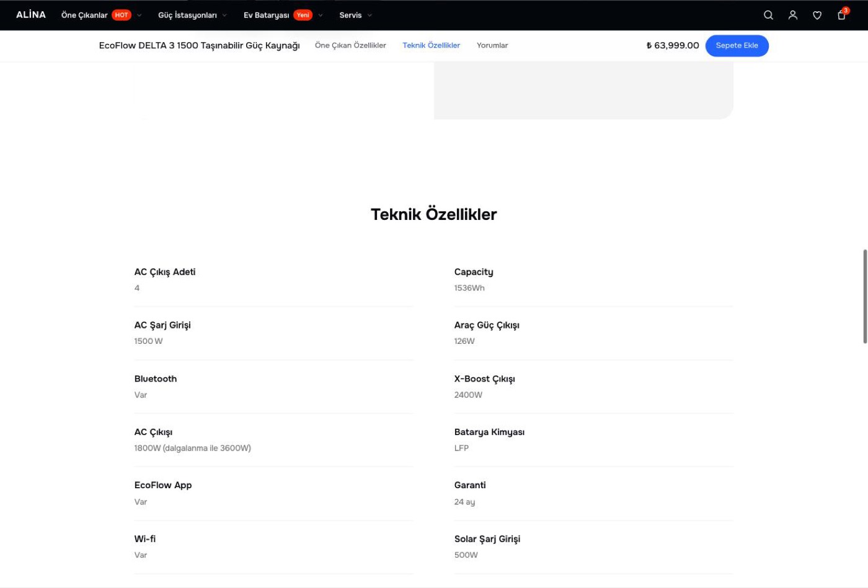Expand the Öne Çıkanlar chevron
The width and height of the screenshot is (868, 588).
pyautogui.click(x=139, y=15)
